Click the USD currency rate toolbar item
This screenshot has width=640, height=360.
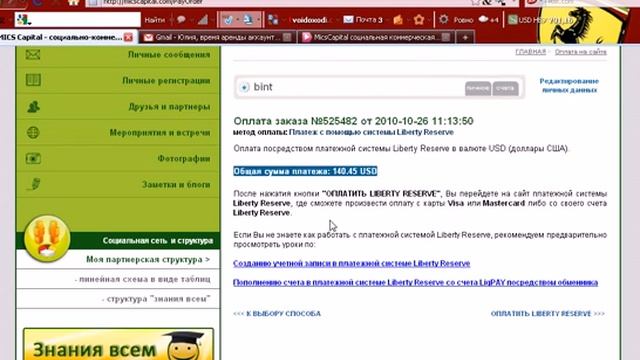pyautogui.click(x=541, y=20)
